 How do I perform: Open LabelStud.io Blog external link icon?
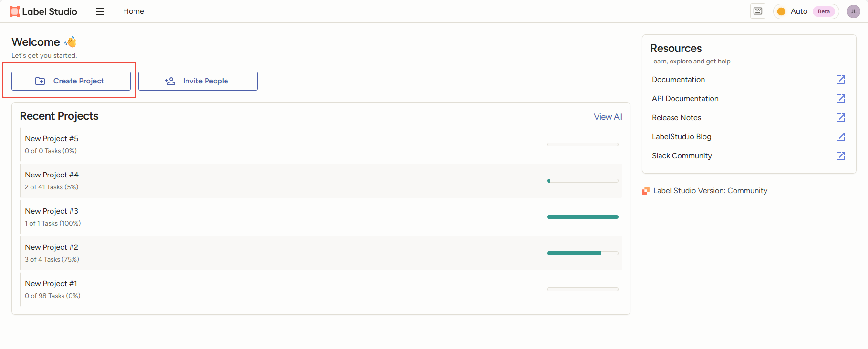[841, 137]
